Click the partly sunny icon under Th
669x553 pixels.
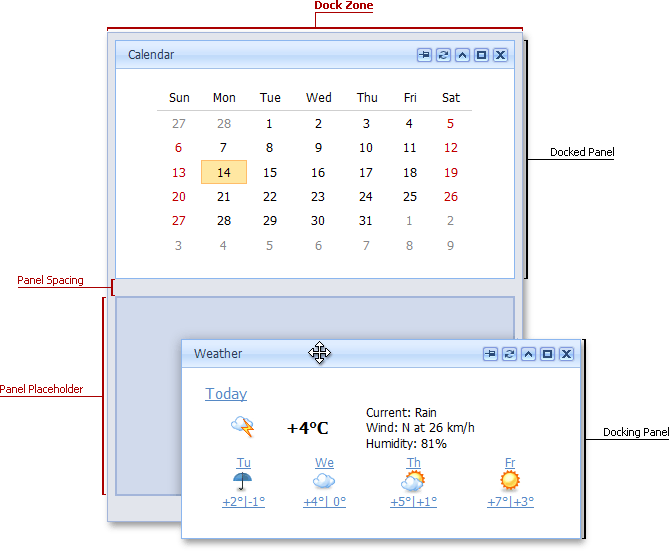tap(413, 481)
